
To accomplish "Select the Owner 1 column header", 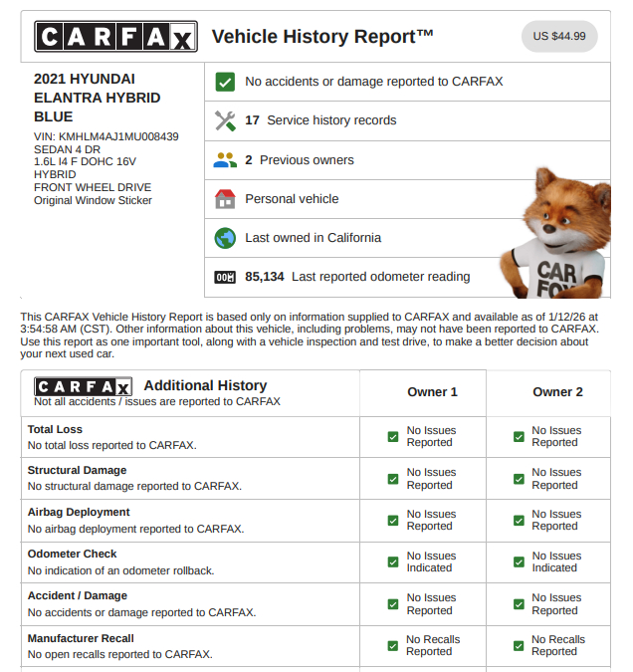I will click(x=432, y=392).
